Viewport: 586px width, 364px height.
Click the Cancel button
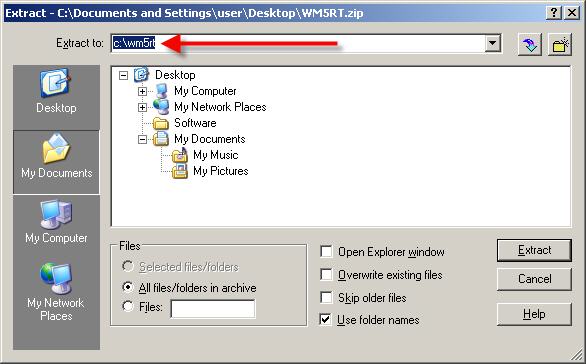(x=534, y=279)
